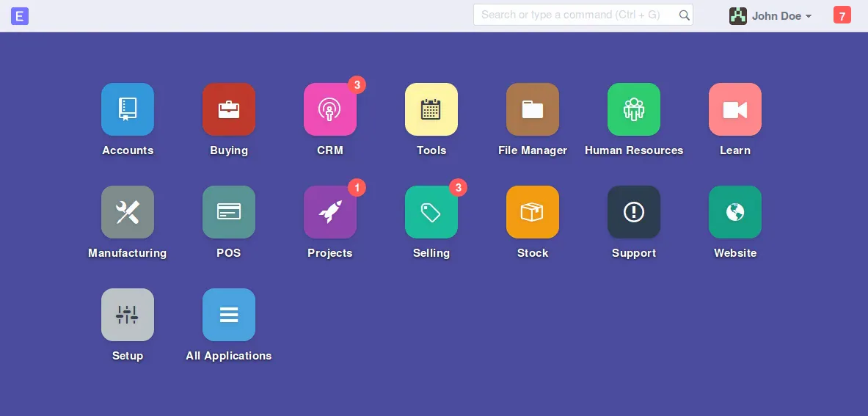Click the Learn label text
This screenshot has height=416, width=868.
click(x=735, y=150)
